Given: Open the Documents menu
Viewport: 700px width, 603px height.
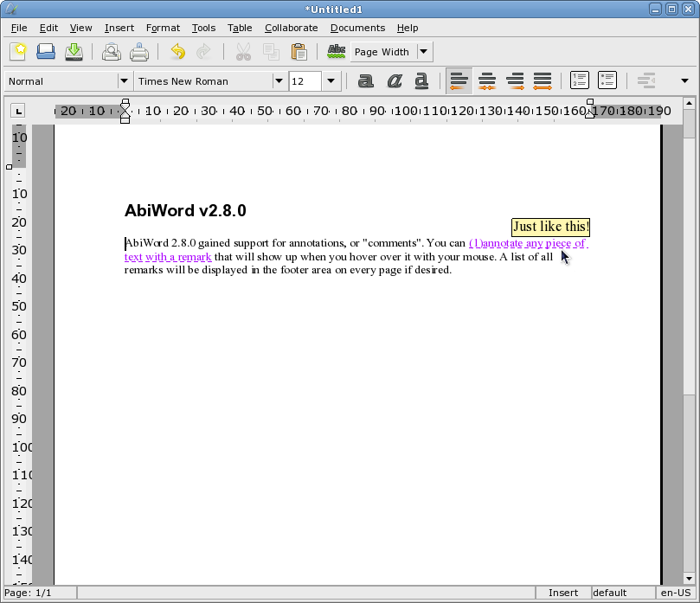Looking at the screenshot, I should [x=357, y=28].
